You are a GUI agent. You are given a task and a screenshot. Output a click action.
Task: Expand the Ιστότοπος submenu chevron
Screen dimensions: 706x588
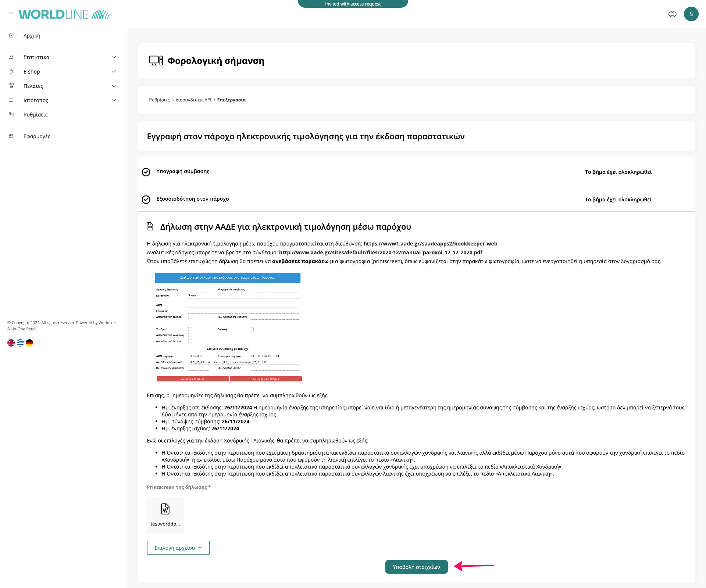pyautogui.click(x=114, y=100)
